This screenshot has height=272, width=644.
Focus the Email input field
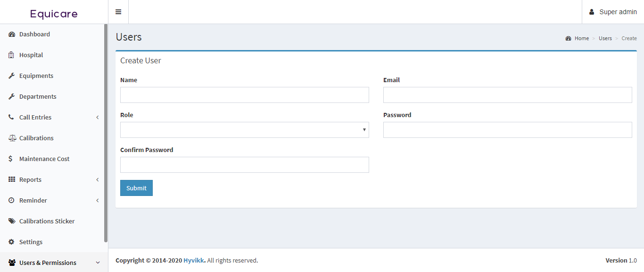tap(508, 95)
